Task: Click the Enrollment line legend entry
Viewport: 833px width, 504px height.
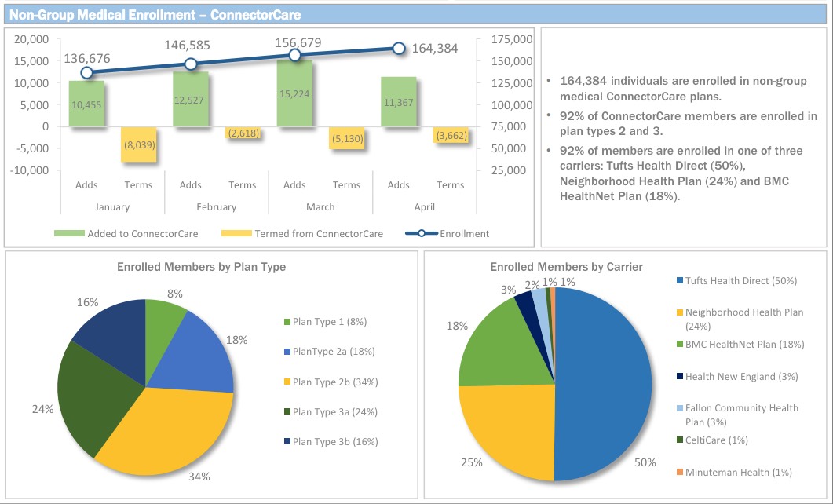Action: tap(448, 233)
